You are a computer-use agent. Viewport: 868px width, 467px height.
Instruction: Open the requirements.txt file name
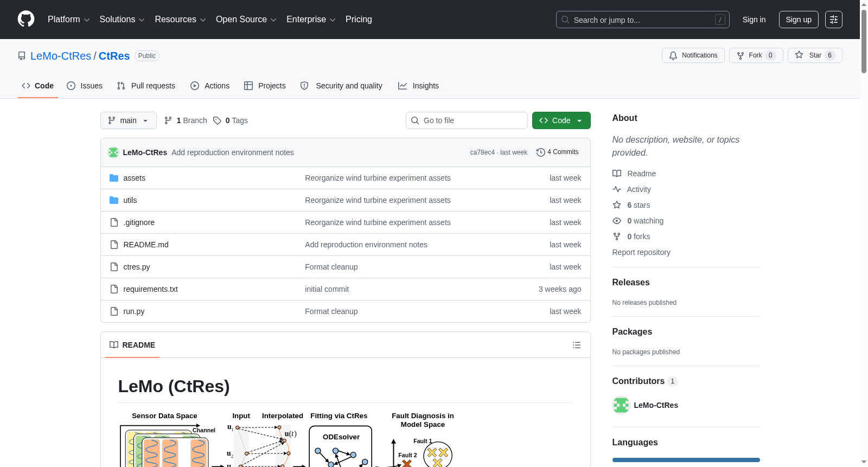[x=151, y=289]
